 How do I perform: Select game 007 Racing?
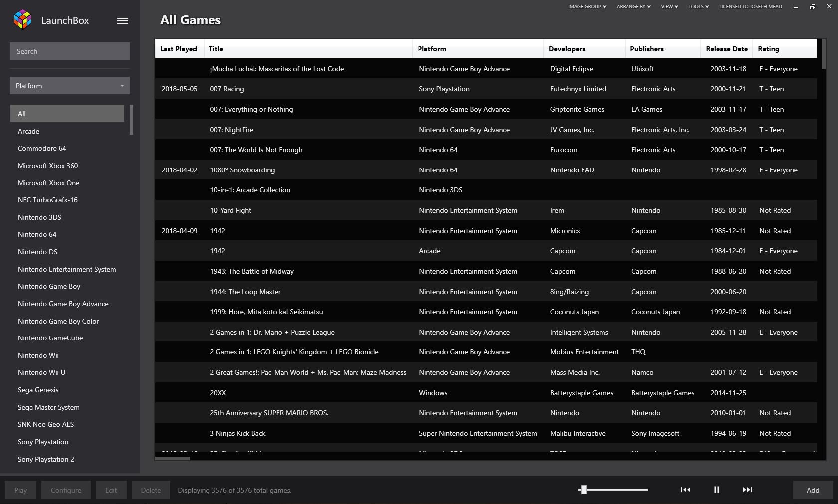(486, 89)
